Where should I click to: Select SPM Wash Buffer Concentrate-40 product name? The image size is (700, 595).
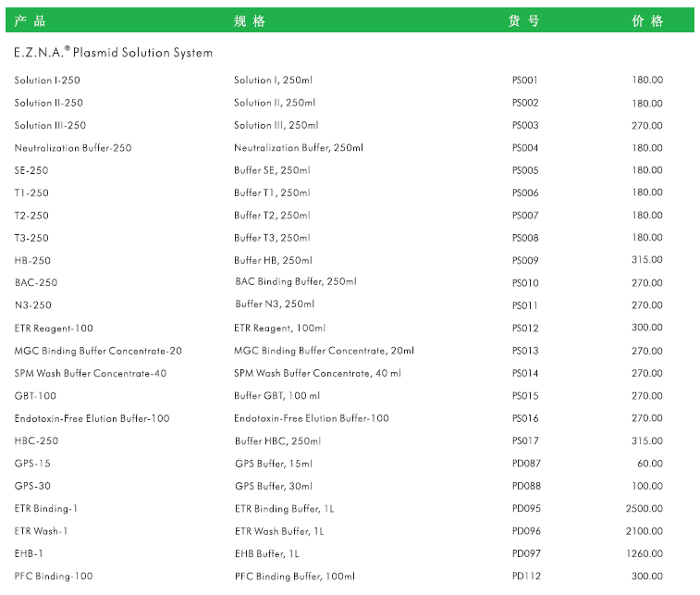tap(91, 374)
